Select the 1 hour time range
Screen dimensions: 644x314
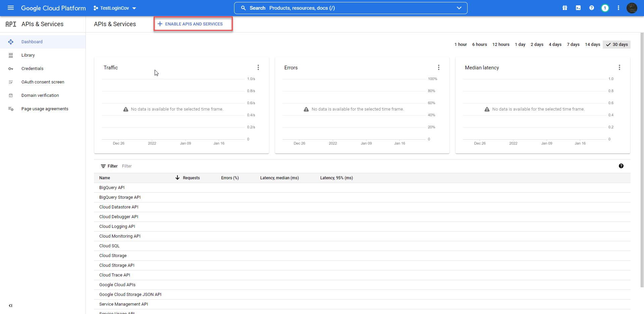[x=461, y=45]
